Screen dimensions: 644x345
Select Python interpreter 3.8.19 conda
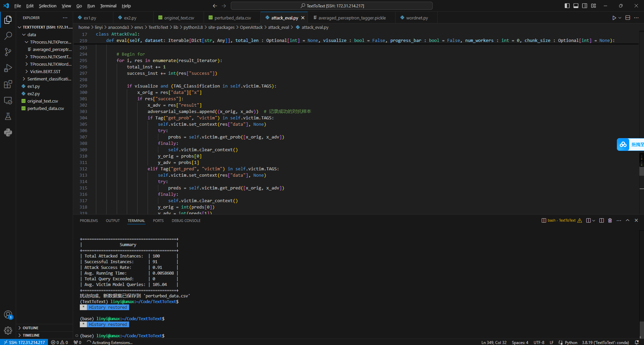tap(605, 342)
